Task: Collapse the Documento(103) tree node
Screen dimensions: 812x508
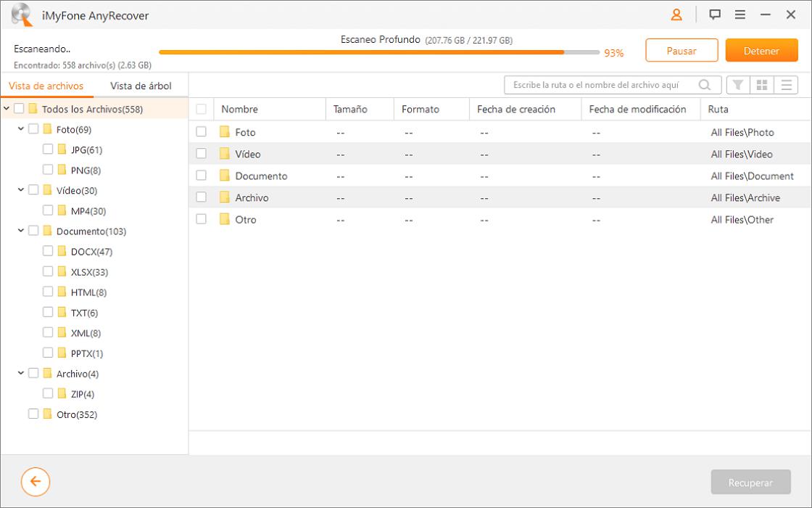Action: click(x=21, y=231)
